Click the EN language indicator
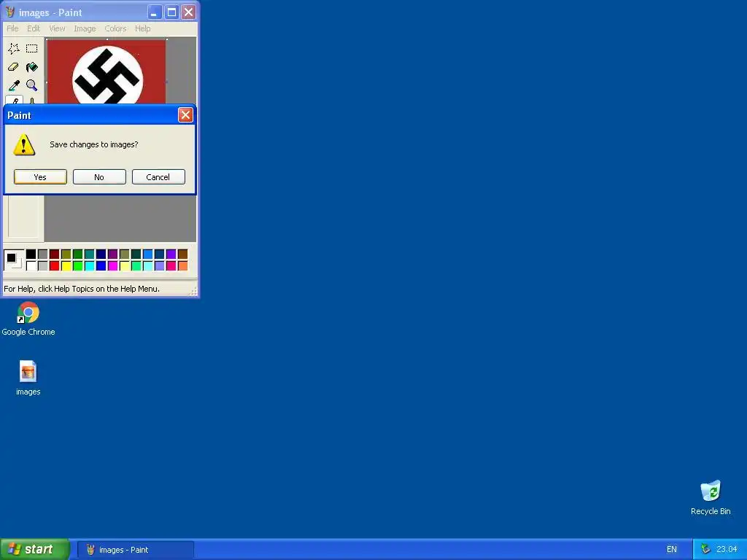 [672, 550]
